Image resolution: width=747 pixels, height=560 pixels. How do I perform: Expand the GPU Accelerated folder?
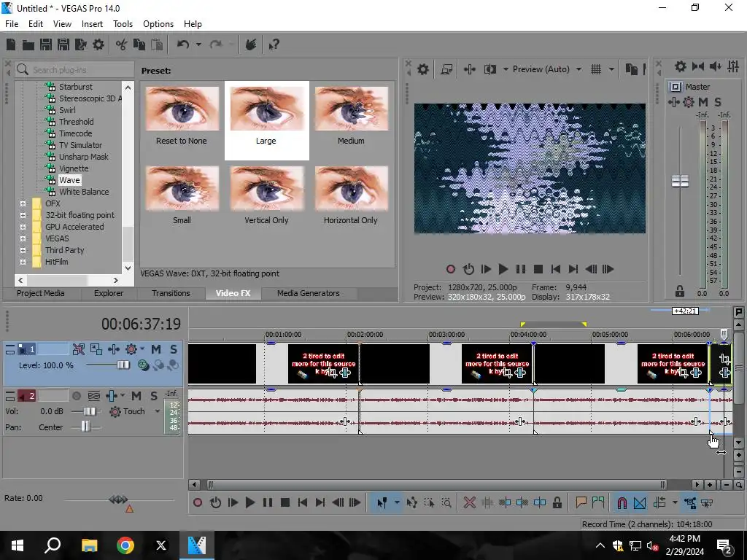(x=23, y=227)
